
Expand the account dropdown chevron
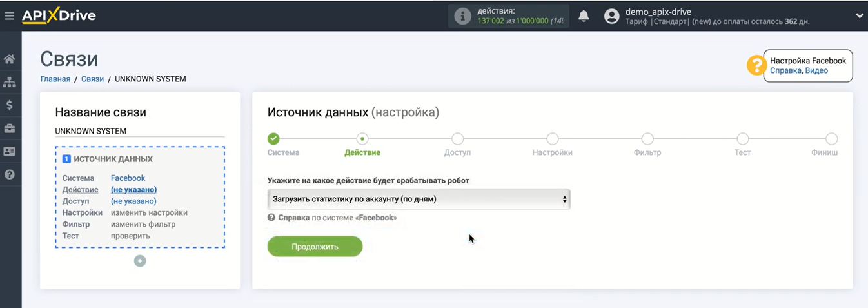point(859,16)
